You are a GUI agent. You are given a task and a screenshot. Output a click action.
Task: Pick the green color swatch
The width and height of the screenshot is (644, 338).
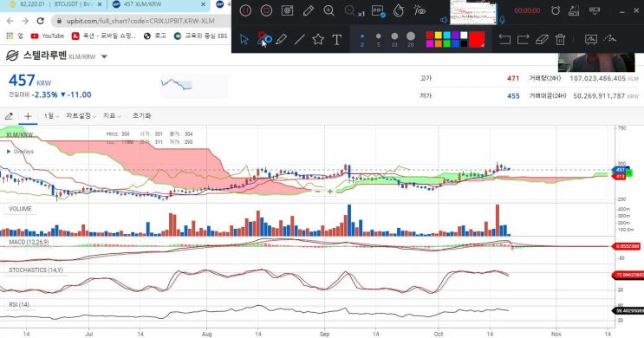tap(447, 43)
